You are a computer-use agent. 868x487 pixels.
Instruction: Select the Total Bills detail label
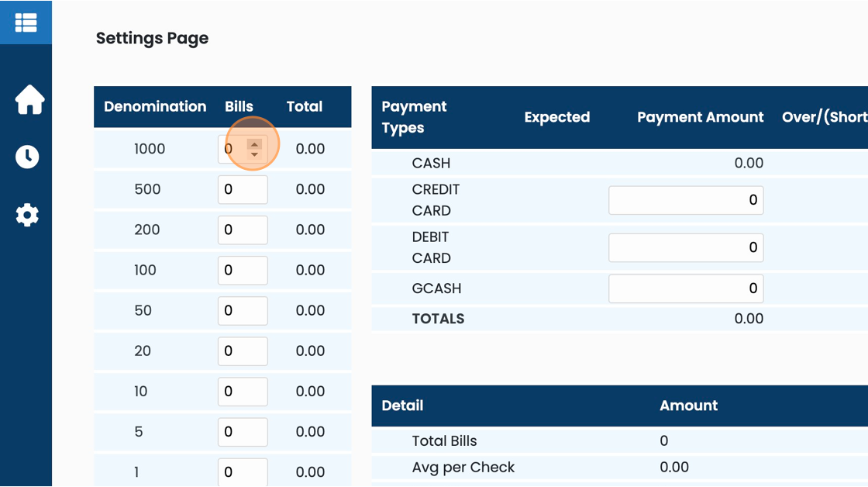coord(445,441)
